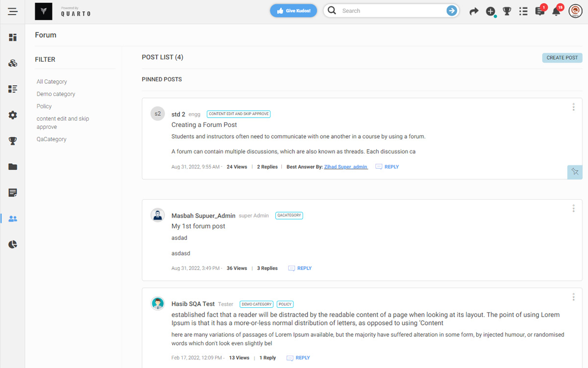Screen dimensions: 588x368
Task: Open the note icon in sidebar
Action: [x=13, y=193]
